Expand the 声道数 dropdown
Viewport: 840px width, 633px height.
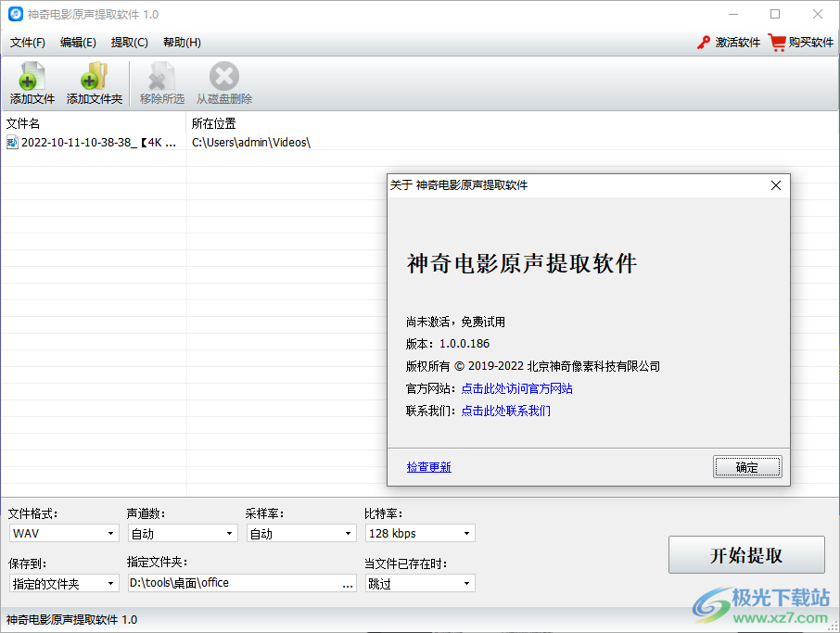183,533
